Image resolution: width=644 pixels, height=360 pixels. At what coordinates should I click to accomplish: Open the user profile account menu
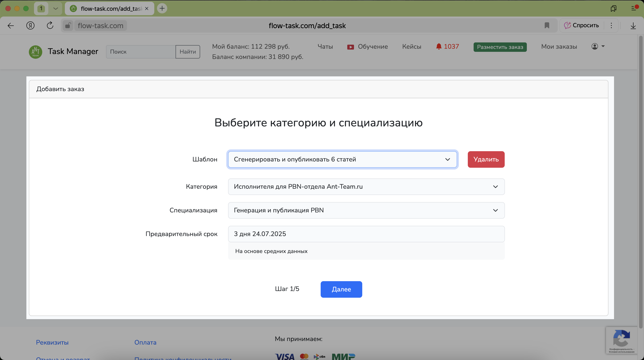[598, 46]
